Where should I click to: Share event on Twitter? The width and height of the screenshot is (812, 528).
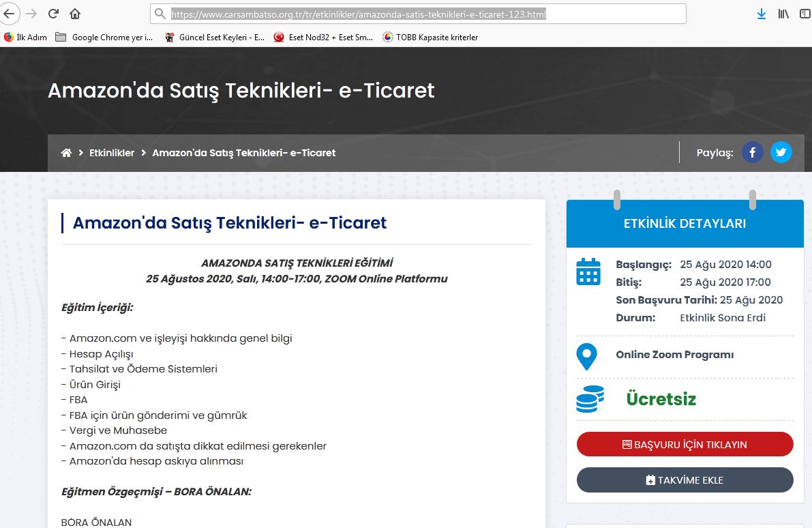[781, 152]
